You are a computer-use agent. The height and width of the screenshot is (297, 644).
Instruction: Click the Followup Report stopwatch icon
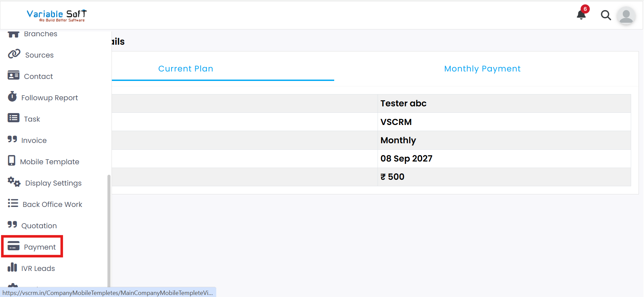tap(12, 97)
